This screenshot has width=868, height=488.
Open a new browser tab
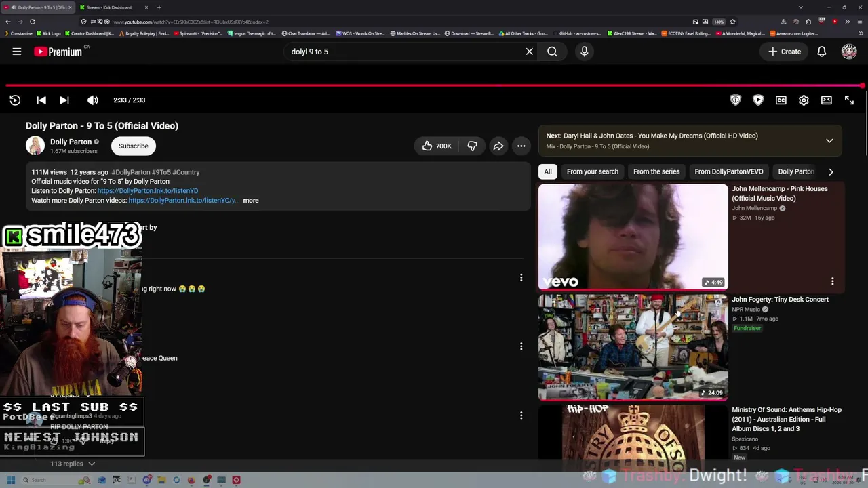[x=159, y=7]
